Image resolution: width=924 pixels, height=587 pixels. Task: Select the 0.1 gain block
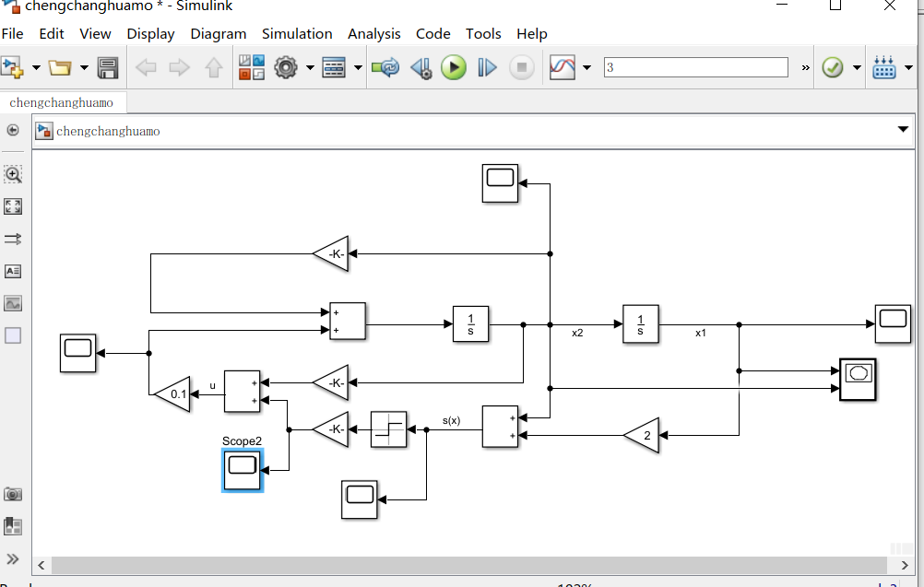(172, 393)
